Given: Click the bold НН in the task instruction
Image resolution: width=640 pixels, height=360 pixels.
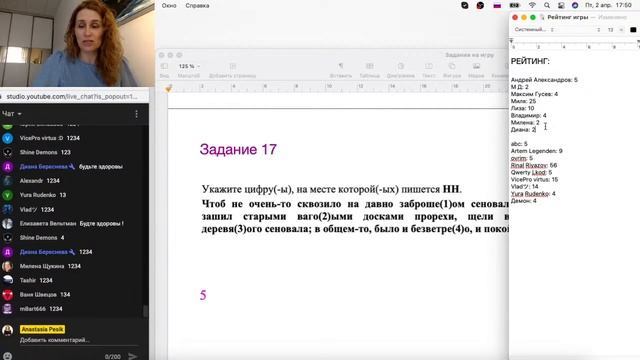Looking at the screenshot, I should (x=451, y=189).
